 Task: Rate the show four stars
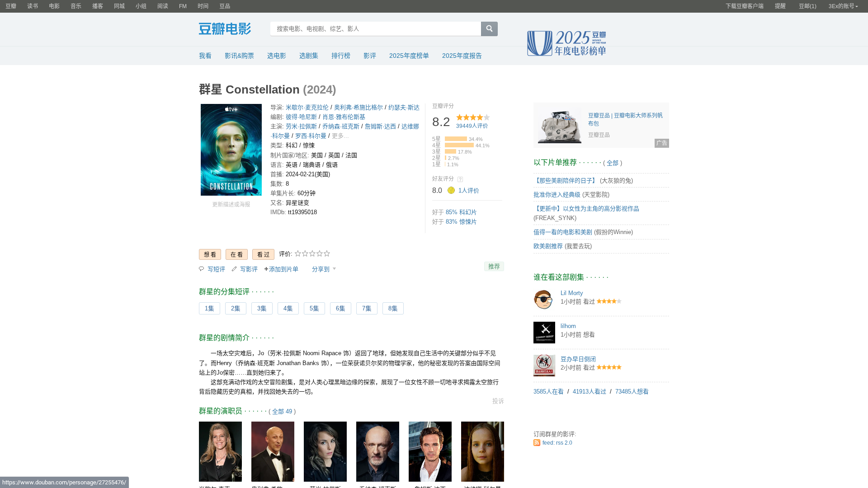pyautogui.click(x=320, y=253)
